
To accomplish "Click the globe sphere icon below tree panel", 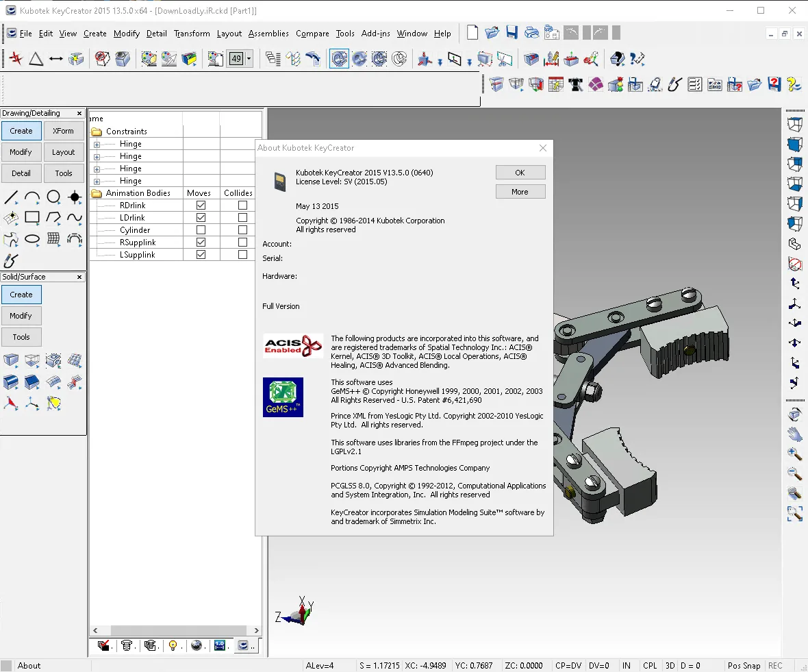I will [197, 645].
